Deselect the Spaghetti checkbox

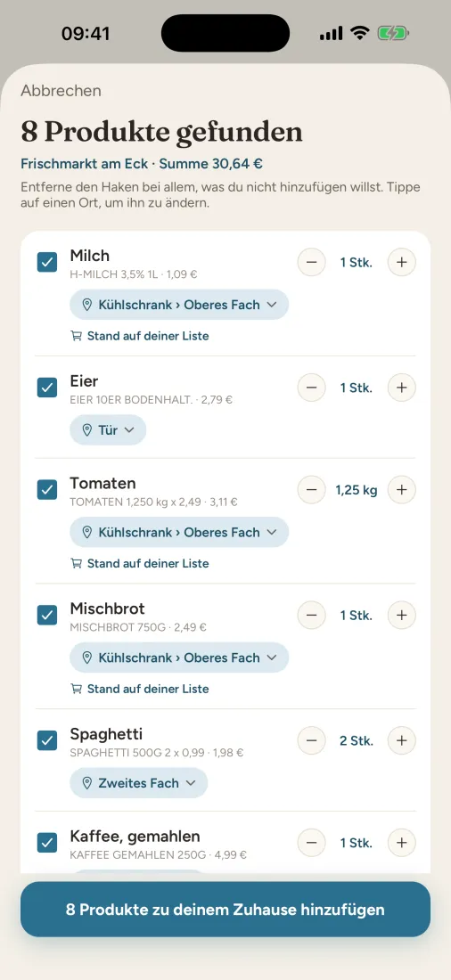47,740
